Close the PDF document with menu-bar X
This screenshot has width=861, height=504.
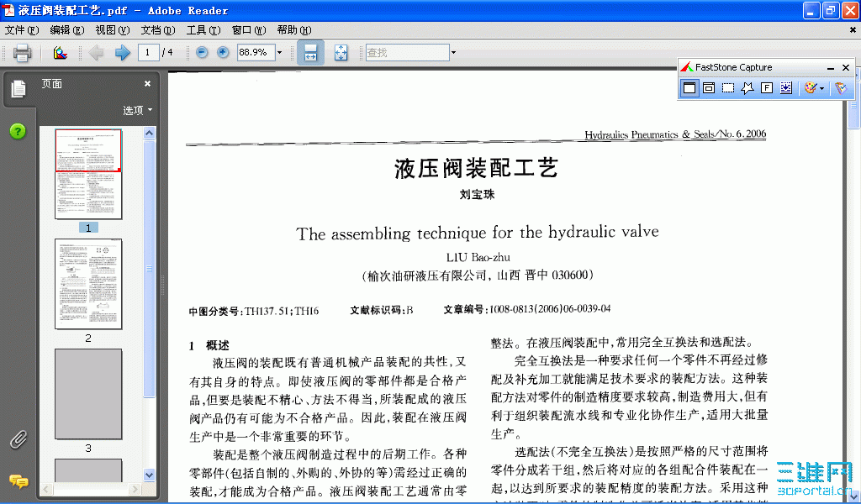[x=853, y=30]
